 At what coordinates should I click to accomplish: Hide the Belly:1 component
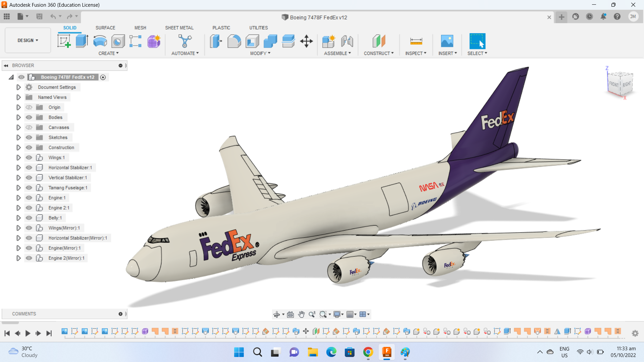pyautogui.click(x=29, y=218)
